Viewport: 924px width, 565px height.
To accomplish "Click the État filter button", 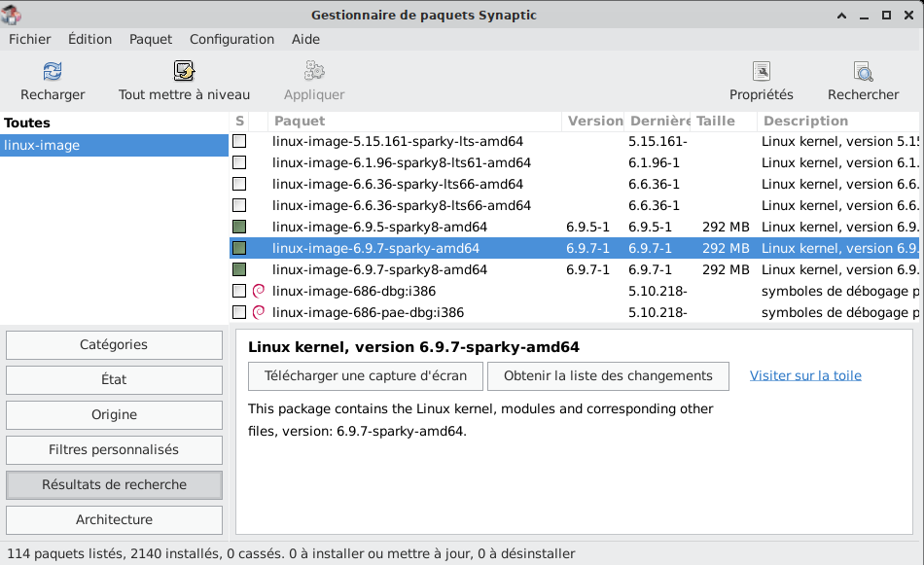I will pyautogui.click(x=114, y=379).
